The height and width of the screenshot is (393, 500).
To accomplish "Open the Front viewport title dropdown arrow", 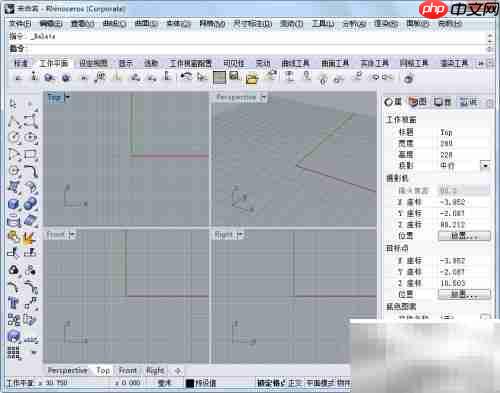I will (x=72, y=235).
